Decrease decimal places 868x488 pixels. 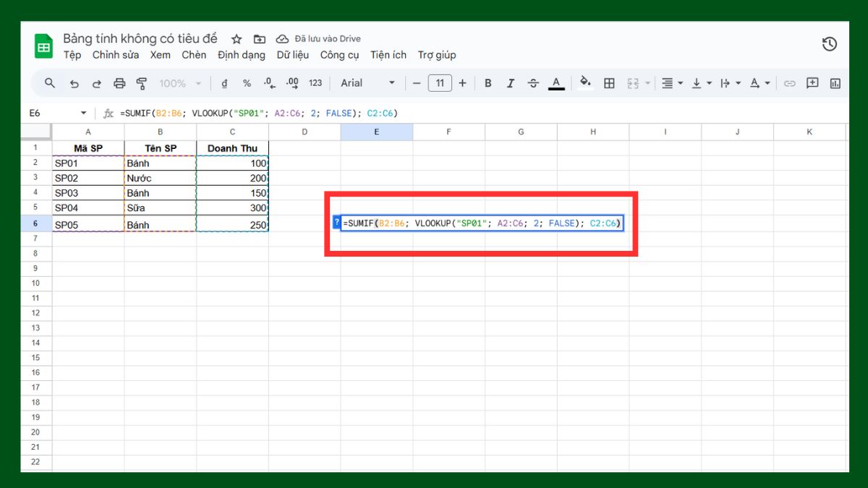[270, 83]
